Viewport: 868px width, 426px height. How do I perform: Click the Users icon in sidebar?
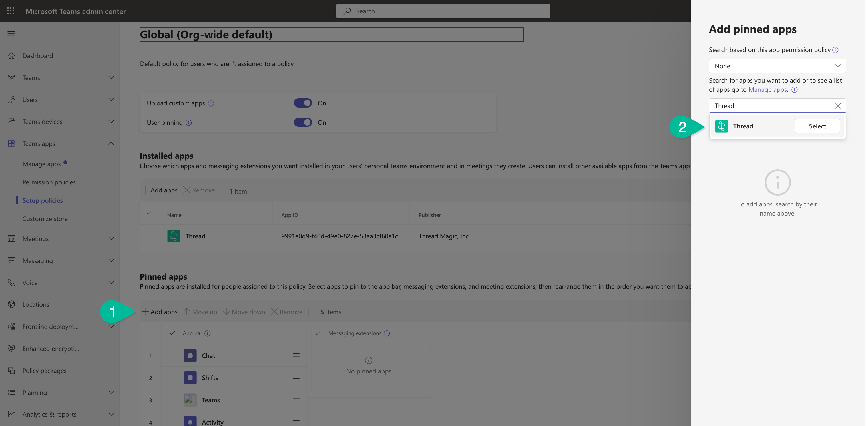(11, 99)
